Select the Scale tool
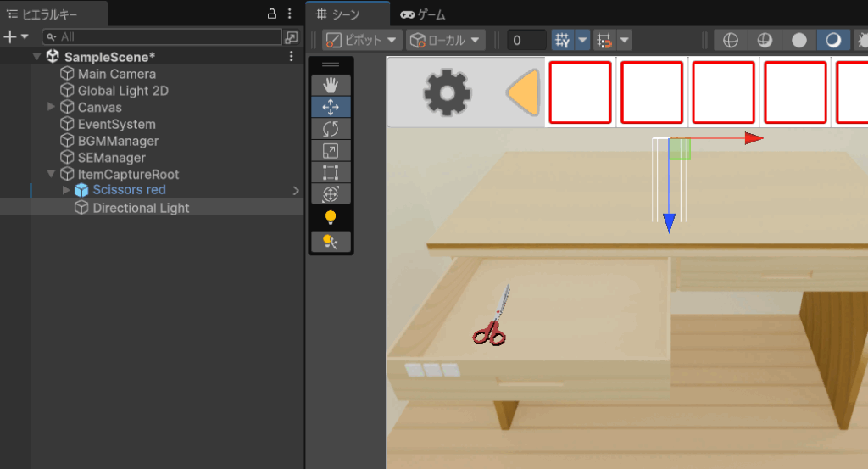The width and height of the screenshot is (868, 469). [331, 151]
